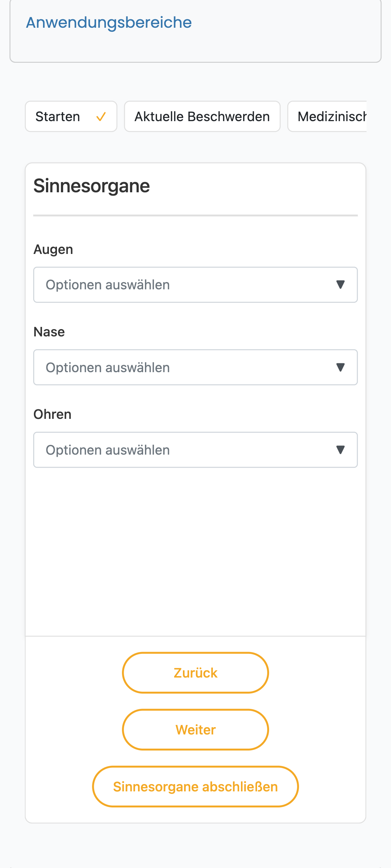The width and height of the screenshot is (391, 868).
Task: Continue with the Weiter button
Action: (x=195, y=730)
